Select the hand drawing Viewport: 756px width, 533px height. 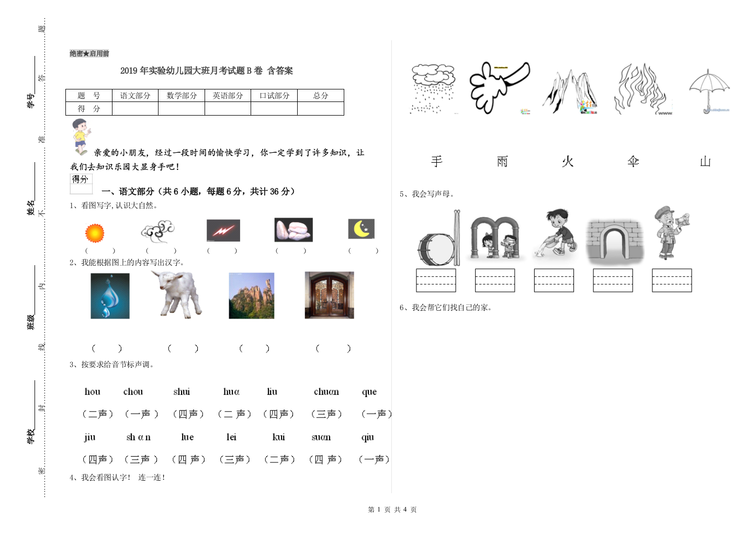499,87
